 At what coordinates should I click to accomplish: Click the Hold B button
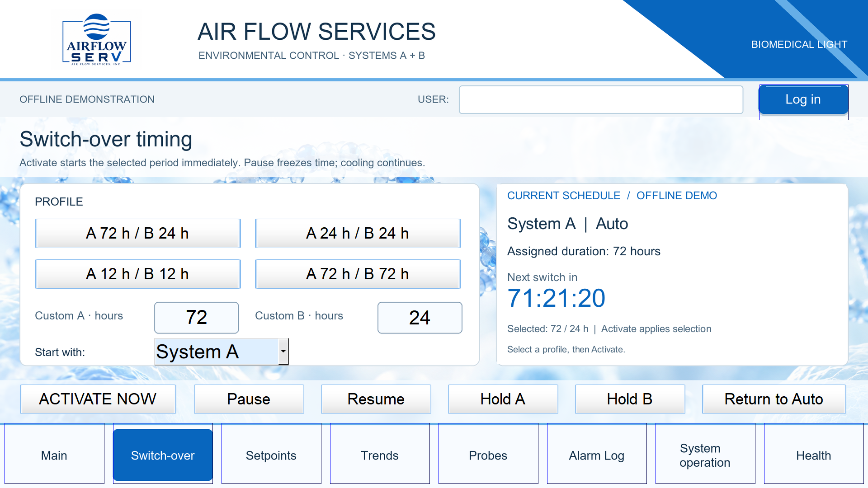click(x=630, y=399)
